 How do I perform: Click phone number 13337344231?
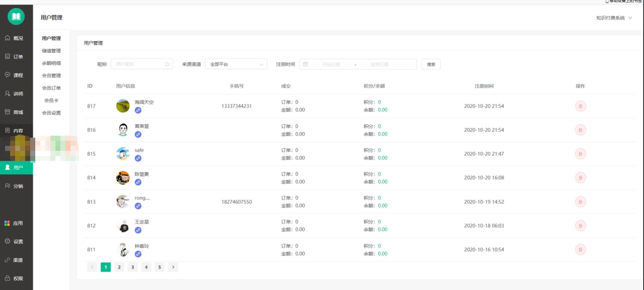(x=236, y=106)
